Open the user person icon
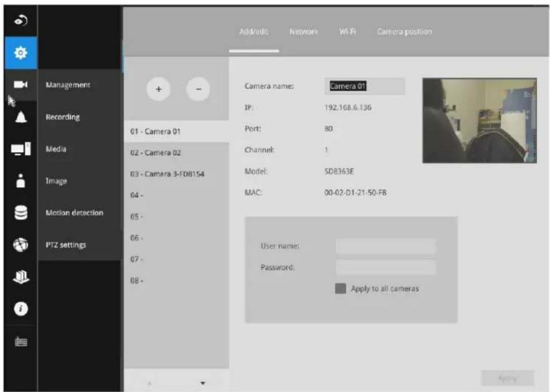The image size is (550, 392). tap(21, 181)
